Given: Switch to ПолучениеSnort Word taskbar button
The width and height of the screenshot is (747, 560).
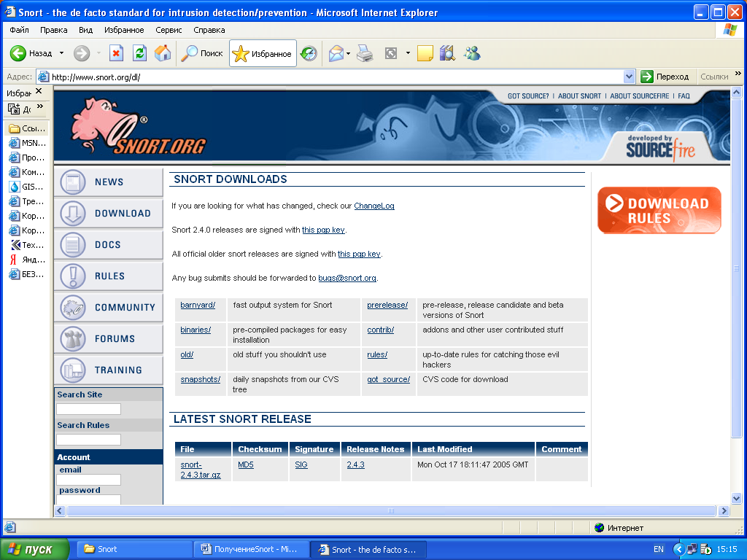Looking at the screenshot, I should (251, 550).
